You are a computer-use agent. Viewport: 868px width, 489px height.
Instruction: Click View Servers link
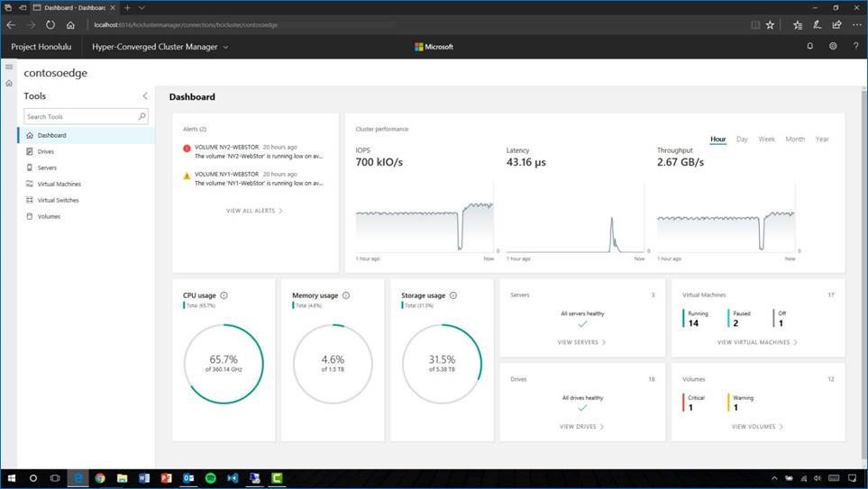coord(581,342)
